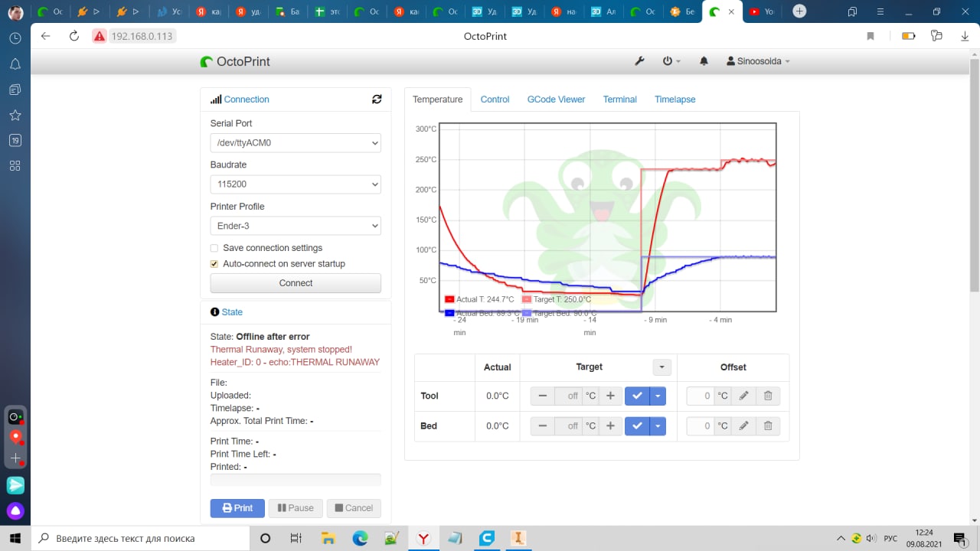
Task: Open Target column temperature presets dropdown
Action: (661, 367)
